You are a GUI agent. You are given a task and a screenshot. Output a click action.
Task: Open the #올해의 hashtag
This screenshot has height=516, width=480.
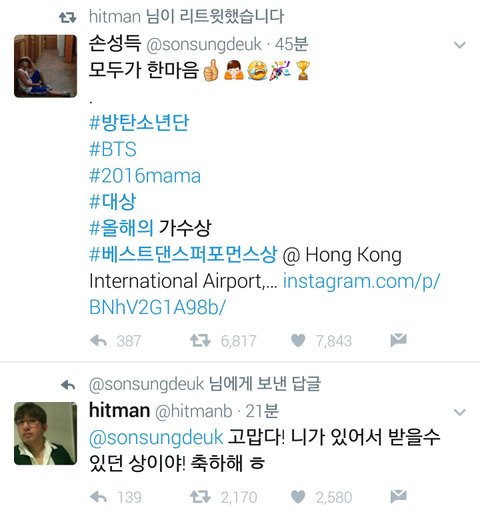(x=121, y=228)
